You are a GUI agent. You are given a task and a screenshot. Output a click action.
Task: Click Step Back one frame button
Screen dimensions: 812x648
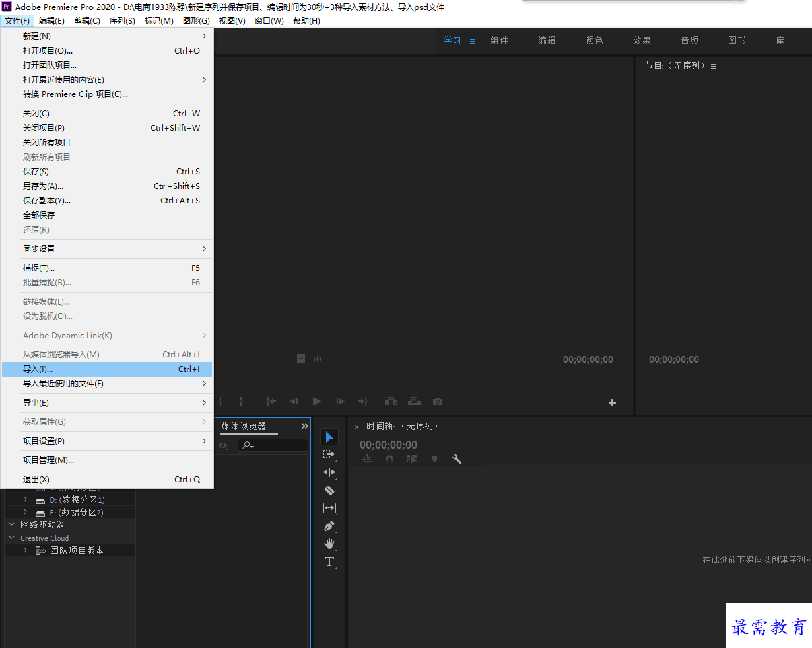(294, 401)
